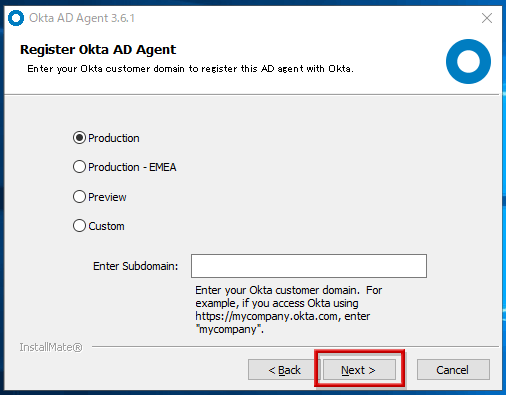Click the customer domain instruction subtitle
This screenshot has height=395, width=506.
pos(190,69)
